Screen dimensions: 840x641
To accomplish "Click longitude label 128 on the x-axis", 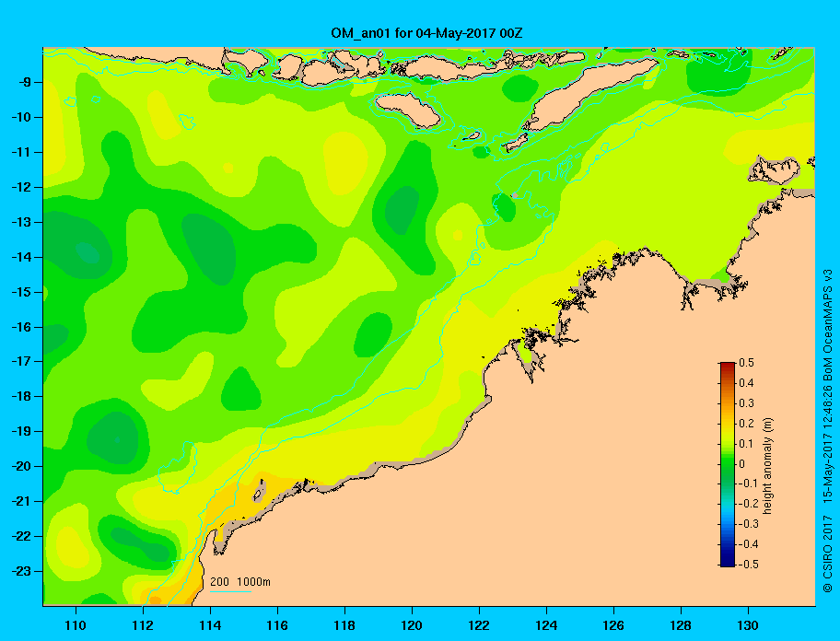I will pyautogui.click(x=681, y=625).
